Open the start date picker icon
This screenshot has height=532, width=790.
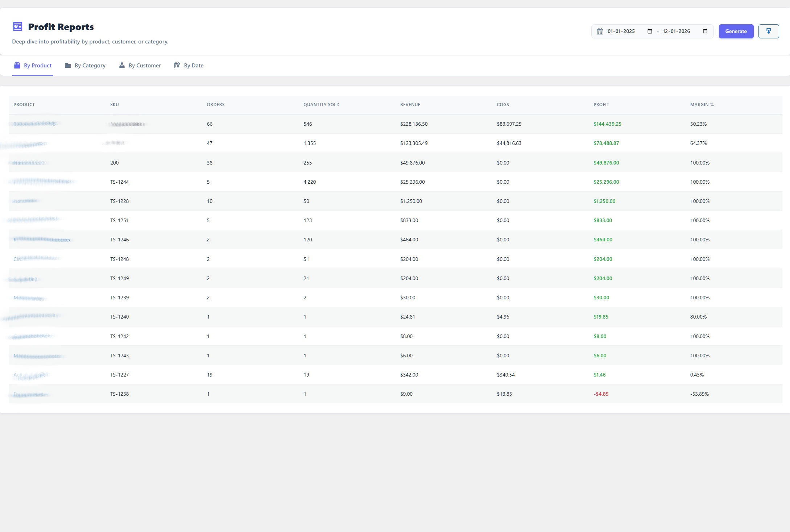click(650, 31)
